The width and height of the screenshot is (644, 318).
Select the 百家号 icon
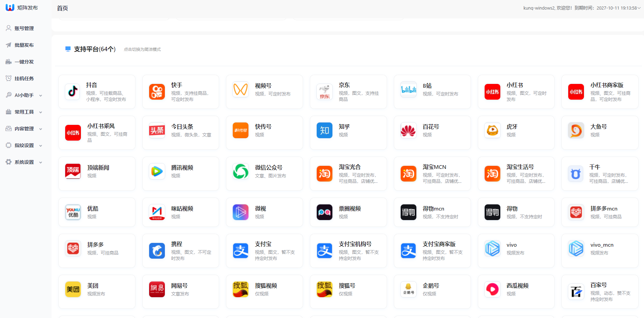(576, 292)
